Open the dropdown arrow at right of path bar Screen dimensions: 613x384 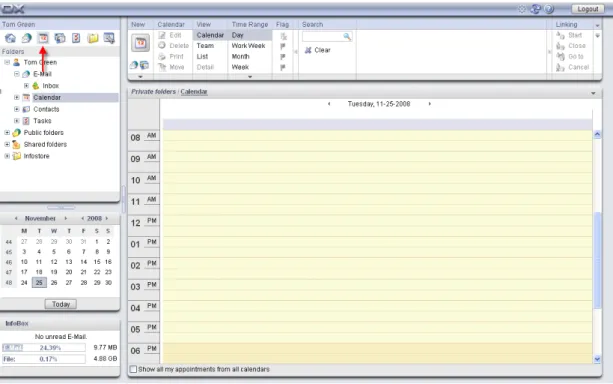tap(593, 93)
